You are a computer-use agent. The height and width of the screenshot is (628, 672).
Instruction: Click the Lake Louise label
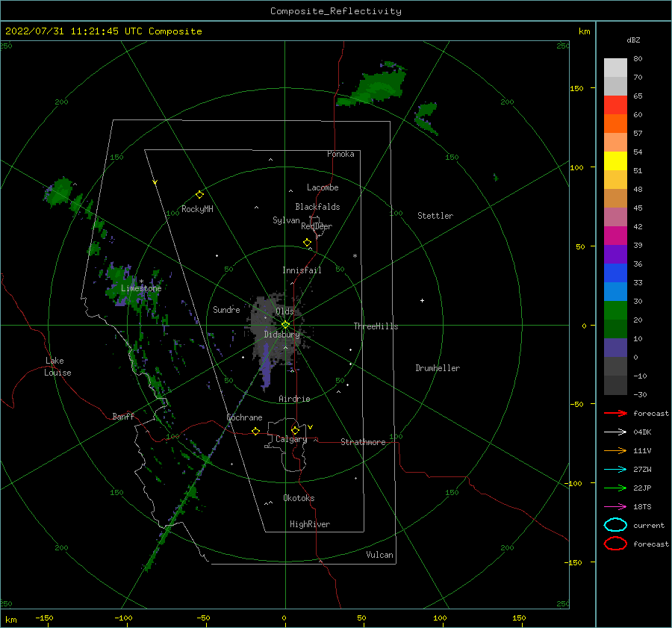tap(57, 367)
